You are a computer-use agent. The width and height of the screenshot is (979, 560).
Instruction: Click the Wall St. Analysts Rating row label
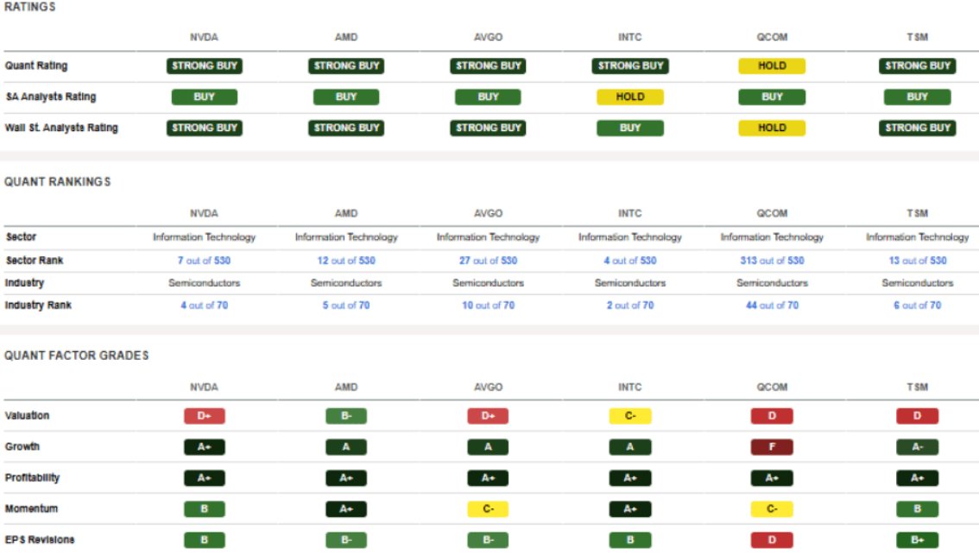click(x=61, y=128)
